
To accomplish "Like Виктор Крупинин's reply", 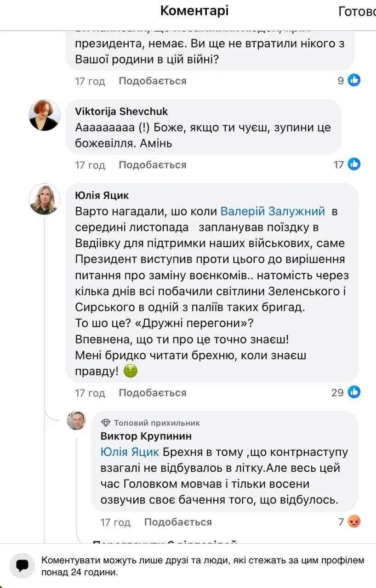I will [178, 522].
